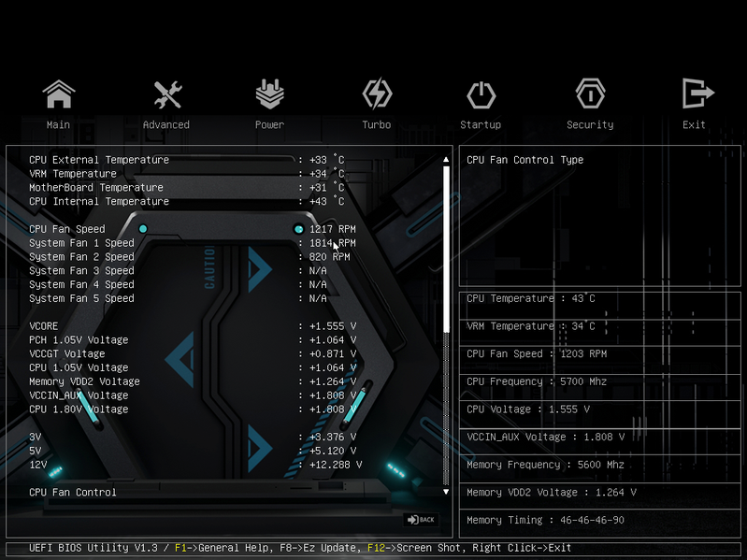
Task: Click the CPU External Temperature row
Action: pyautogui.click(x=187, y=160)
